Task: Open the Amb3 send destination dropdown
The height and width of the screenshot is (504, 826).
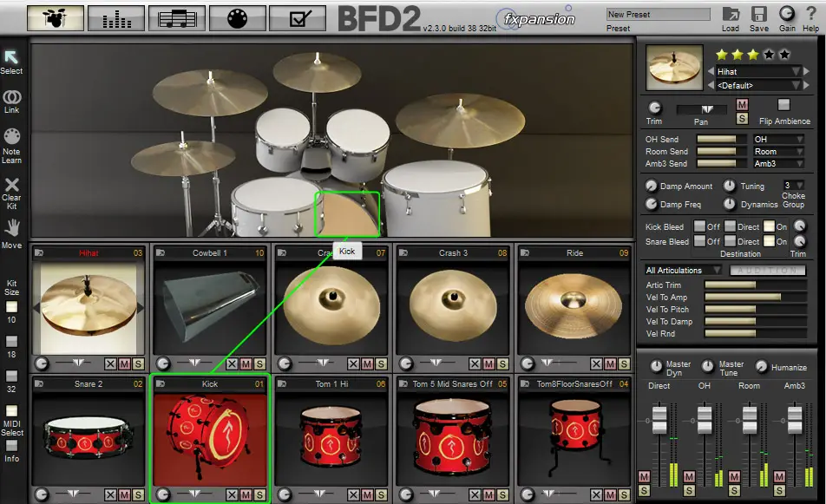Action: (778, 163)
